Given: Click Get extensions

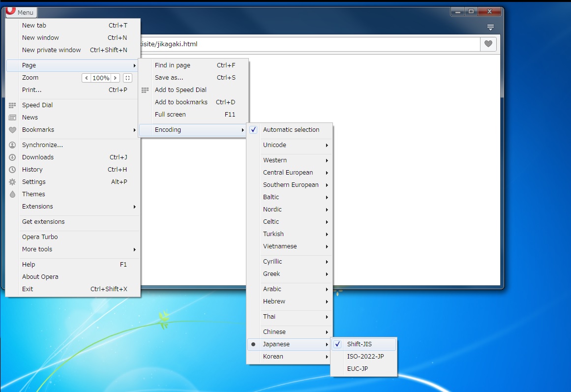Looking at the screenshot, I should pos(73,222).
